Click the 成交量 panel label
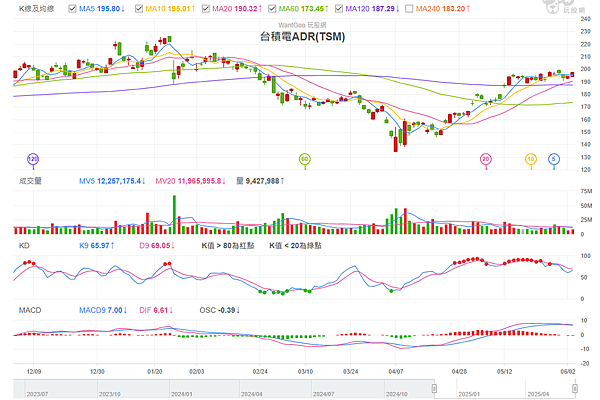Image resolution: width=600 pixels, height=400 pixels. click(x=30, y=181)
